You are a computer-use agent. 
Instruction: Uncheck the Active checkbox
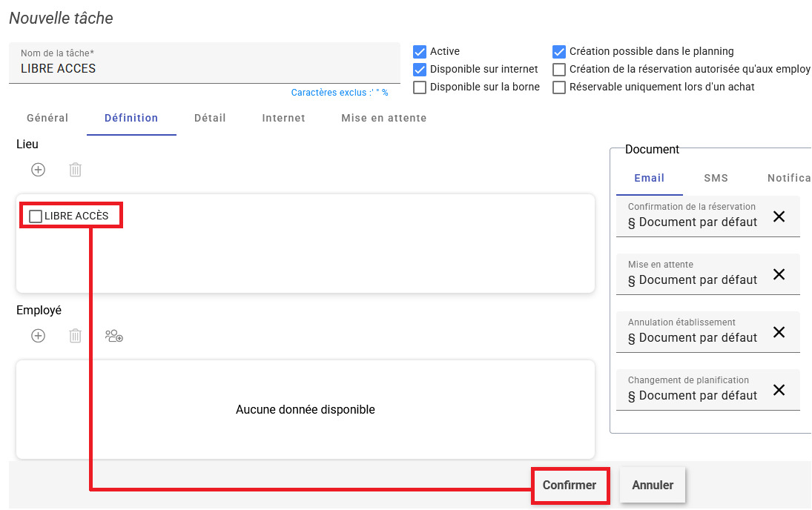[420, 52]
